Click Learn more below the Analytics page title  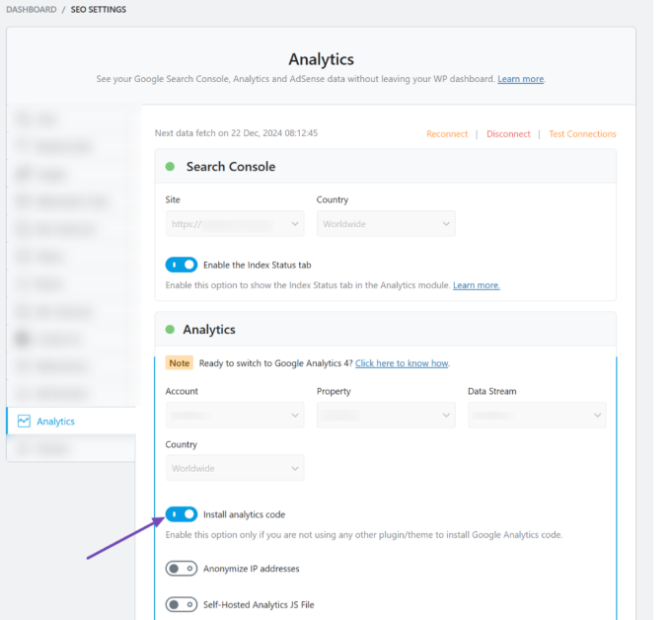[520, 79]
